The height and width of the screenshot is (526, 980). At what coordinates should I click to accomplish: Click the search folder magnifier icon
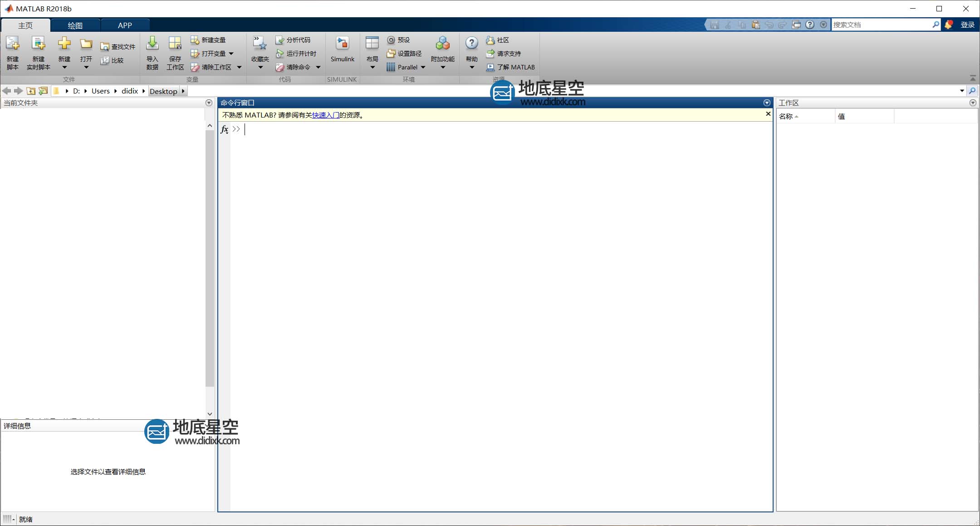click(972, 91)
